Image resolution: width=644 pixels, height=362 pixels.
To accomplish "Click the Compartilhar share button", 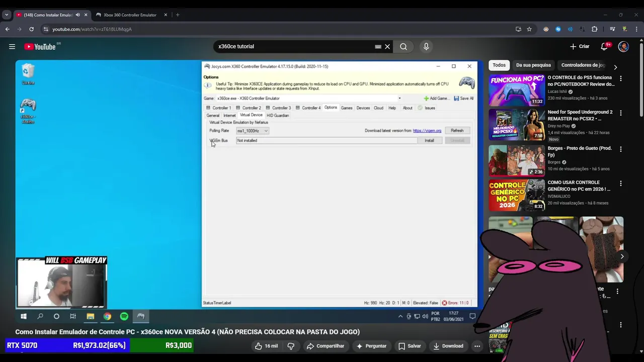I will pos(326,346).
